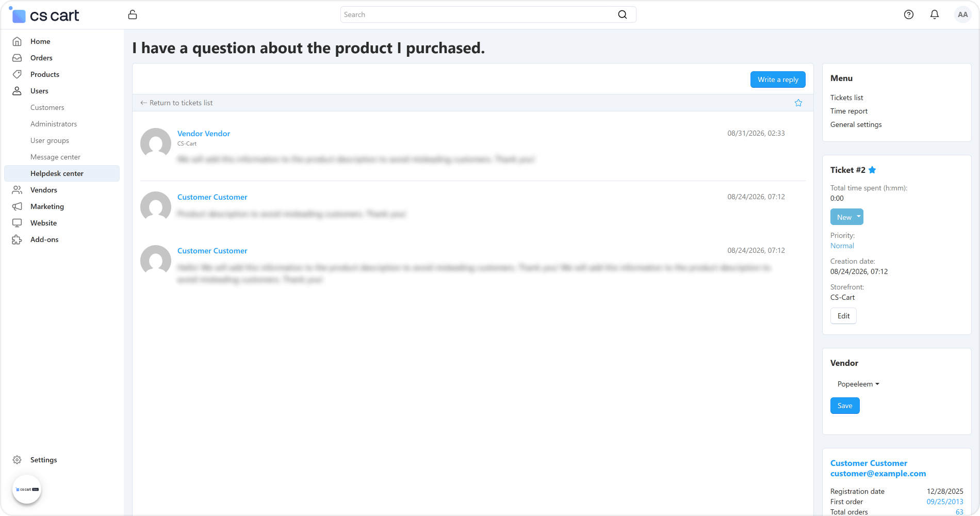The height and width of the screenshot is (516, 980).
Task: Open the Popeeleem vendor dropdown
Action: click(858, 384)
